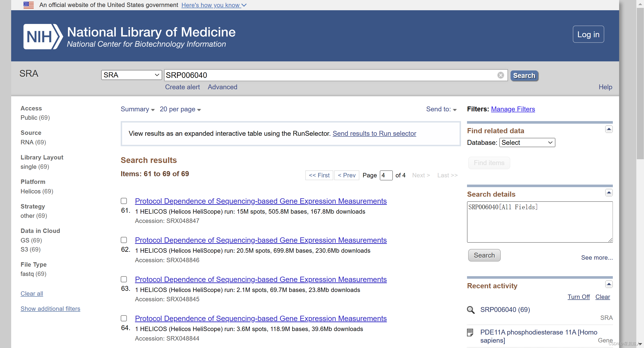The image size is (644, 348).
Task: Open the SRA database dropdown
Action: (x=131, y=75)
